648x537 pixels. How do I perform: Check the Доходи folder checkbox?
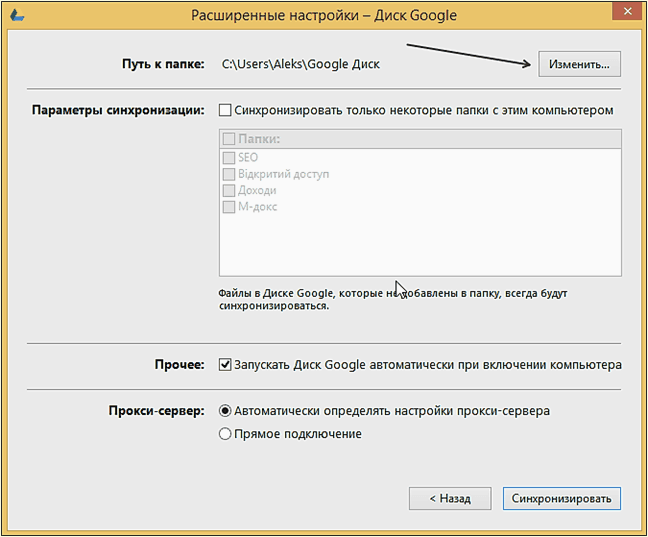click(229, 191)
